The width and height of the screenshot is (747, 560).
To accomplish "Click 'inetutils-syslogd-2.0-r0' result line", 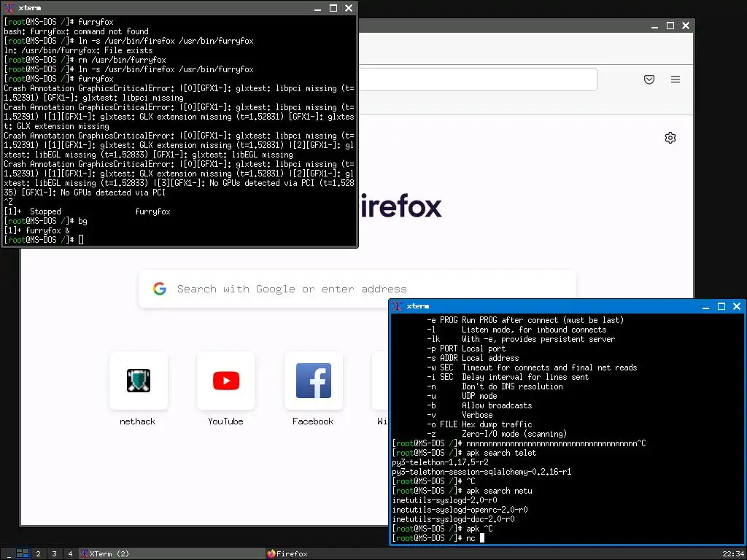I will pos(444,500).
